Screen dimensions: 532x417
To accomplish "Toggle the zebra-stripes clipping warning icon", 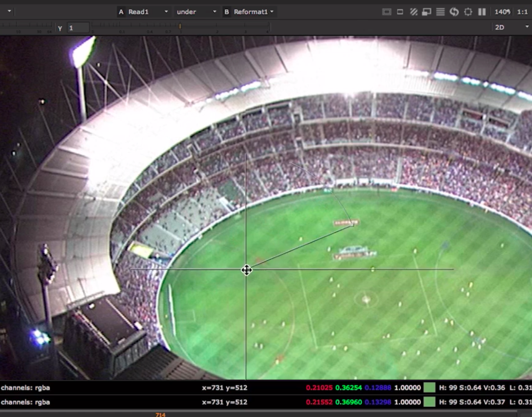I will 413,12.
